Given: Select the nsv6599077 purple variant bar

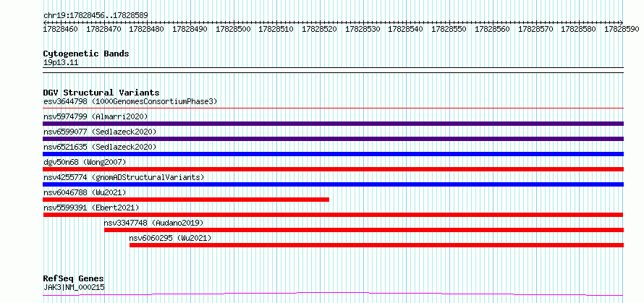Looking at the screenshot, I should [x=333, y=139].
